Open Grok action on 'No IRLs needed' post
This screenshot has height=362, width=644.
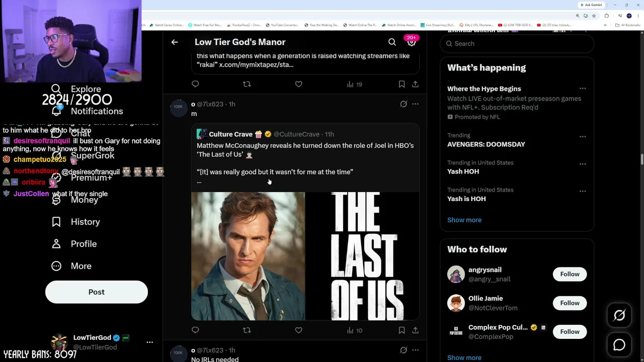pyautogui.click(x=404, y=350)
